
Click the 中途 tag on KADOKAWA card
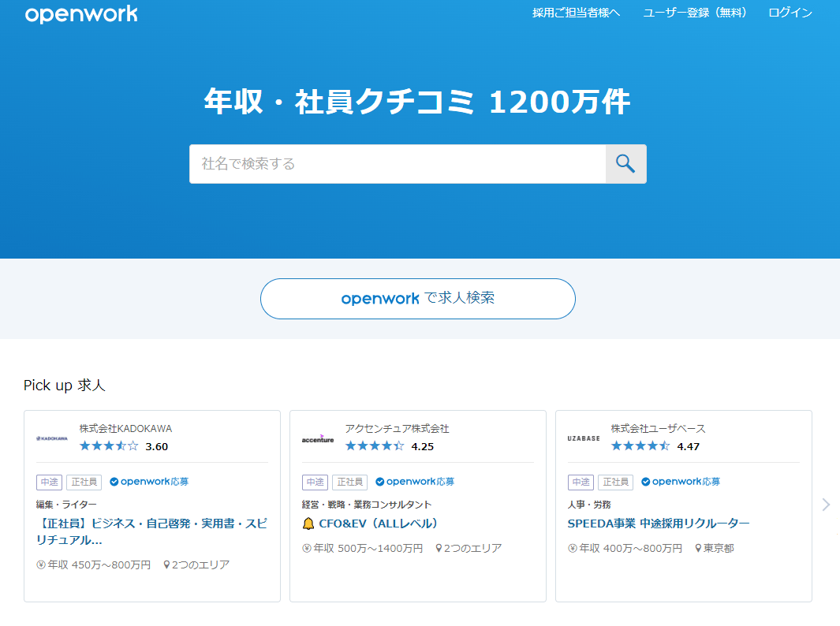tap(49, 482)
